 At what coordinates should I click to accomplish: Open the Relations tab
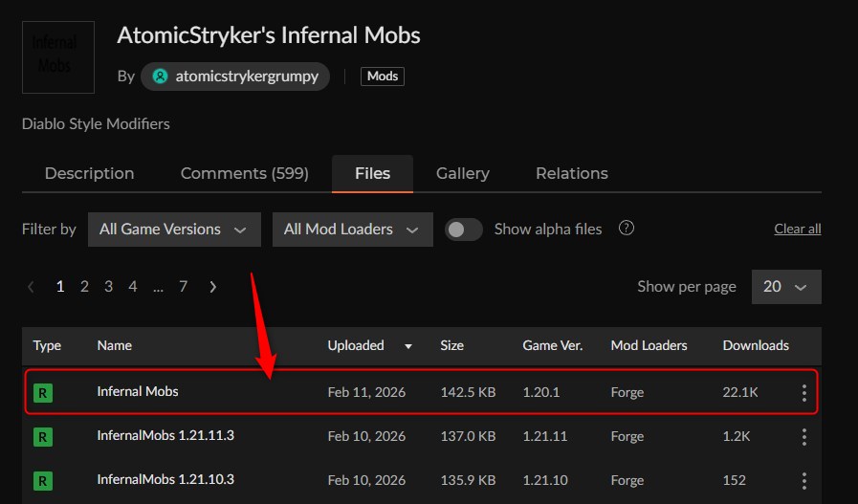pyautogui.click(x=572, y=173)
